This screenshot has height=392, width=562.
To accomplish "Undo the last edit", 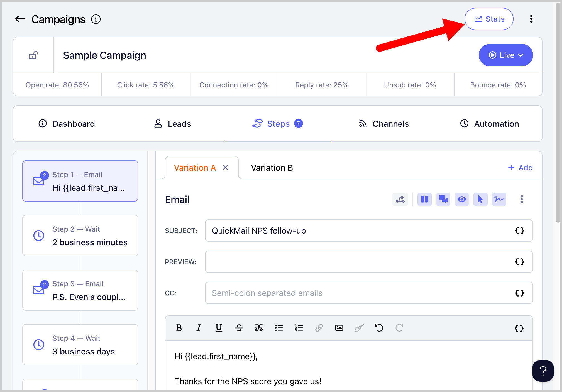I will coord(379,328).
